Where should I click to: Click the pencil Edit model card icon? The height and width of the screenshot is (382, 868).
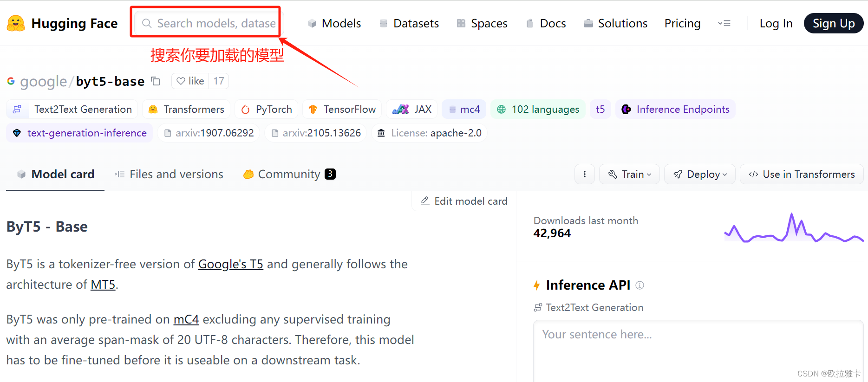pyautogui.click(x=425, y=201)
